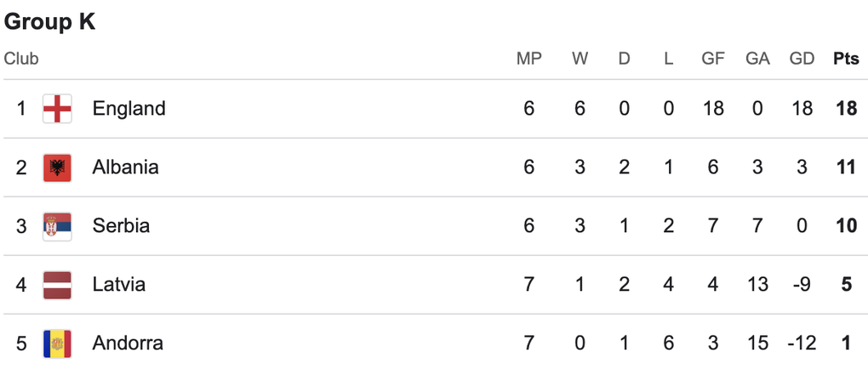Select the Serbia team name
Screen dimensions: 868x369
[121, 226]
